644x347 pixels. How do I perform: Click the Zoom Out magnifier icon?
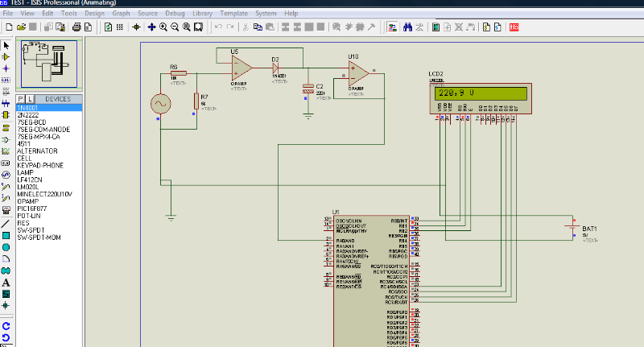(175, 27)
